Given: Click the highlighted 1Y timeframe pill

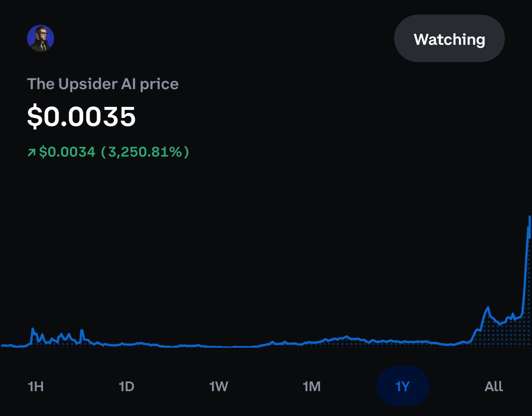Looking at the screenshot, I should coord(403,386).
